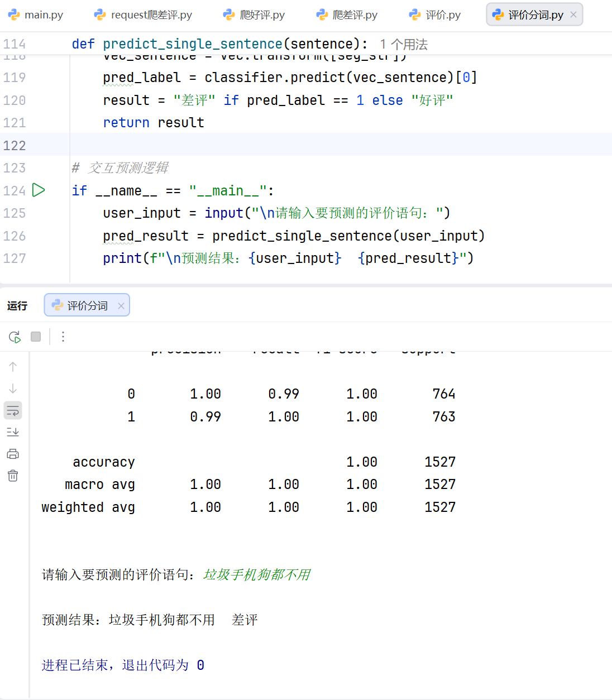This screenshot has height=700, width=612.
Task: Click line number 124 in gutter
Action: tap(15, 191)
